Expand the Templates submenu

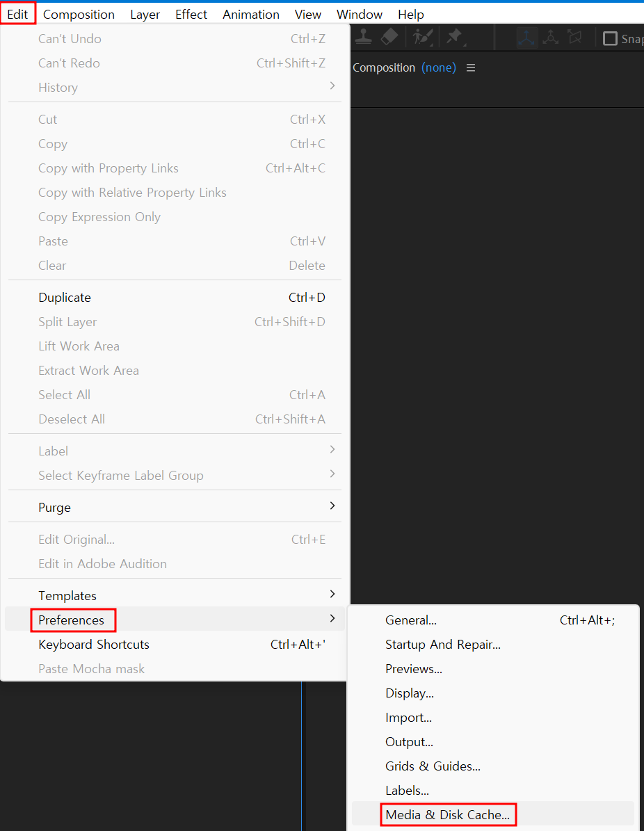[x=175, y=596]
